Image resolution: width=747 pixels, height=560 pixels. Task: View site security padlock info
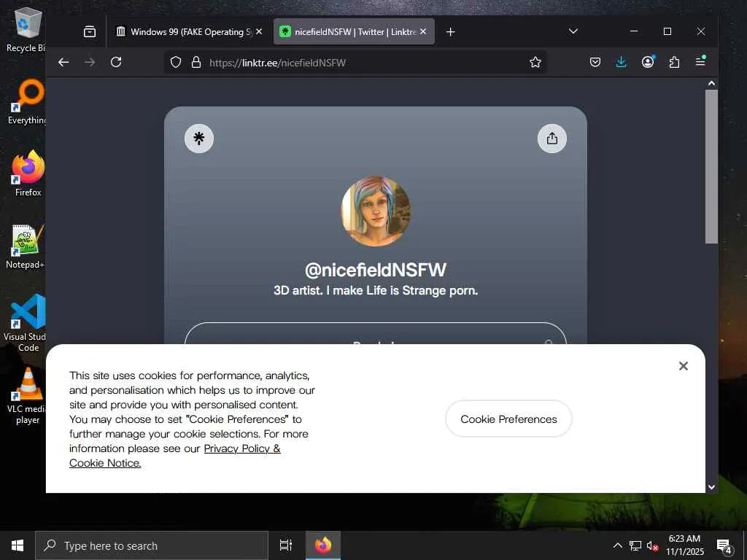196,63
